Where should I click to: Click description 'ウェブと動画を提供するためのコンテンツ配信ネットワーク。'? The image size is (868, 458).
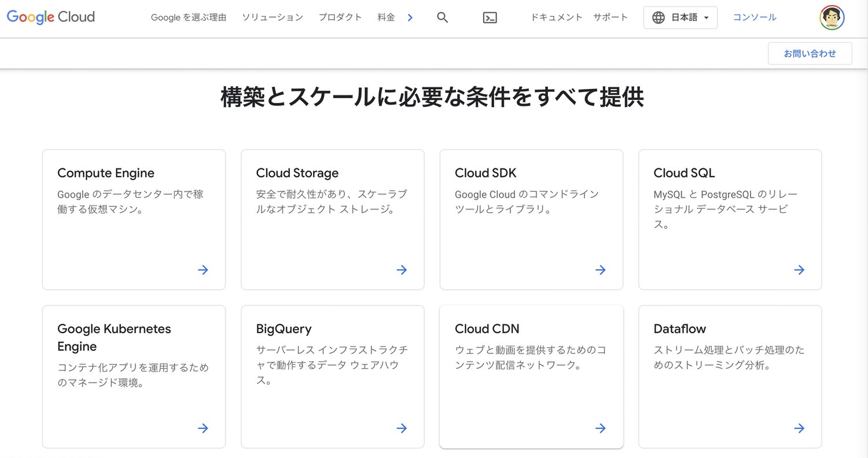point(531,357)
